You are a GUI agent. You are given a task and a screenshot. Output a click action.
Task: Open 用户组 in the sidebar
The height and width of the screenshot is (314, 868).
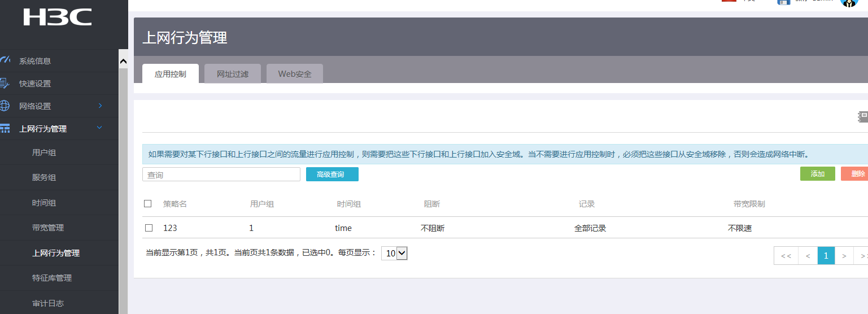pos(44,152)
